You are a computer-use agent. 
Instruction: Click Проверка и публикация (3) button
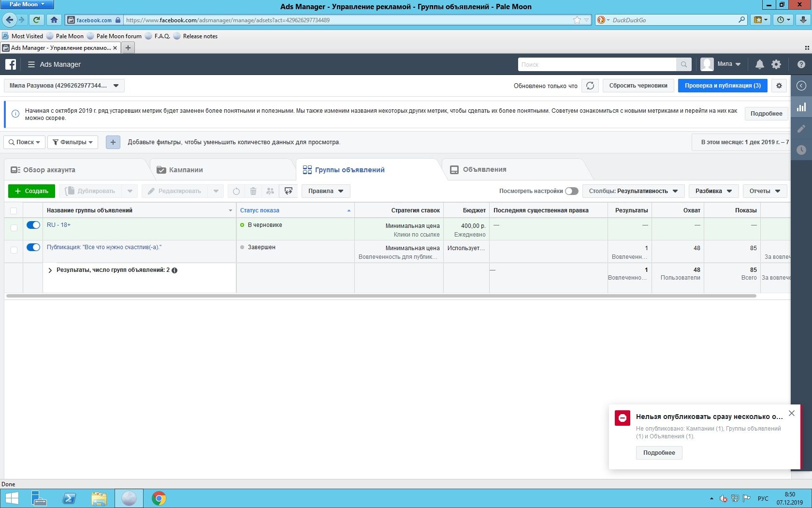click(723, 86)
